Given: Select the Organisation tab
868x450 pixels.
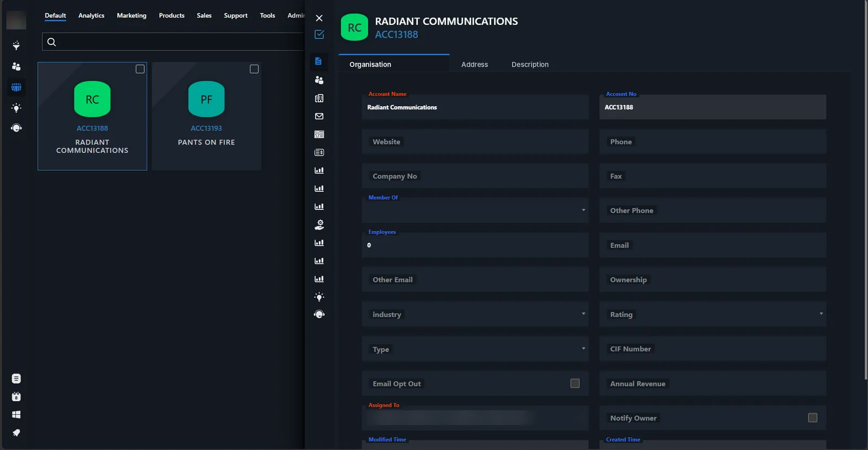Looking at the screenshot, I should (x=394, y=64).
